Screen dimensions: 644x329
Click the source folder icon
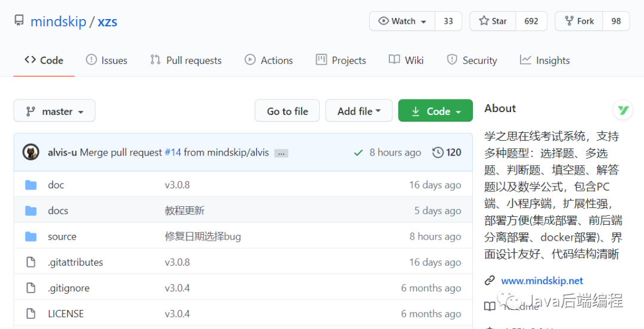point(31,237)
